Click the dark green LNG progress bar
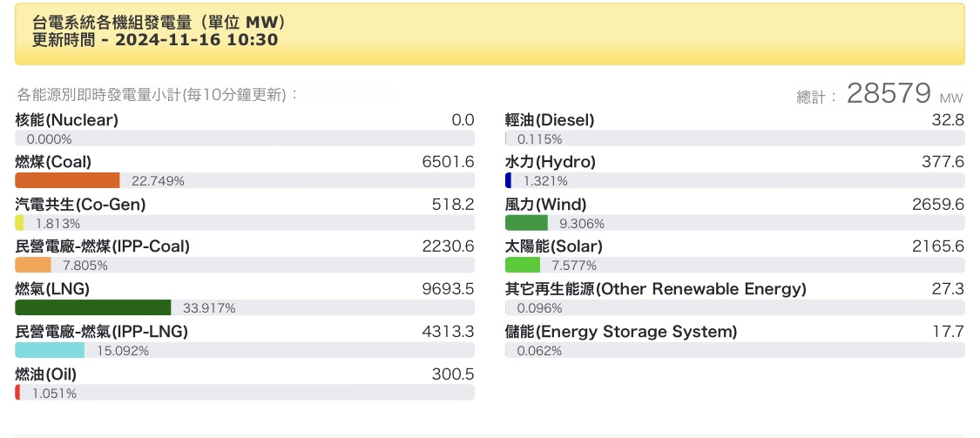Image resolution: width=980 pixels, height=438 pixels. (x=93, y=307)
